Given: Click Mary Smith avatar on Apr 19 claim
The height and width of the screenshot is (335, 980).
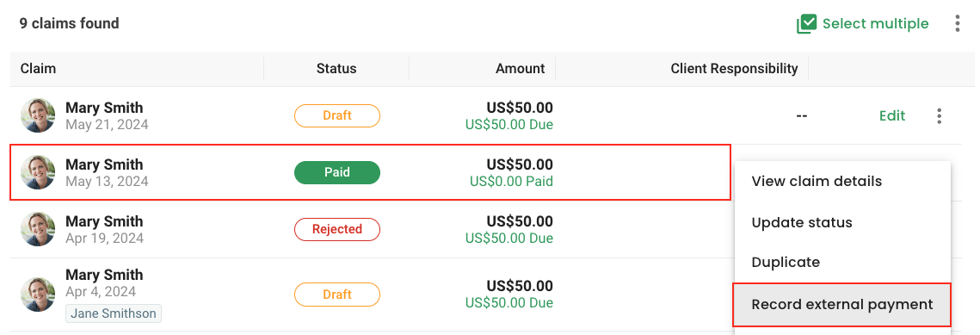Looking at the screenshot, I should [38, 229].
